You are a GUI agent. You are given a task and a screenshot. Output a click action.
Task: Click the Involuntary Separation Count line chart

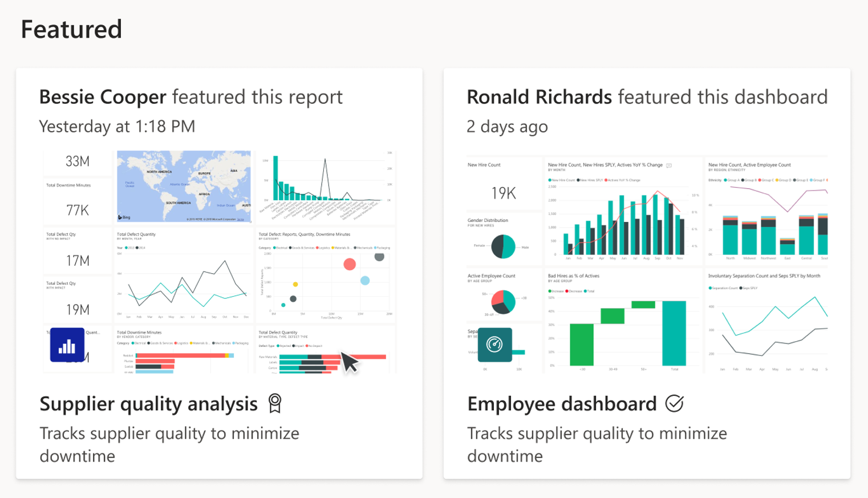click(x=766, y=322)
